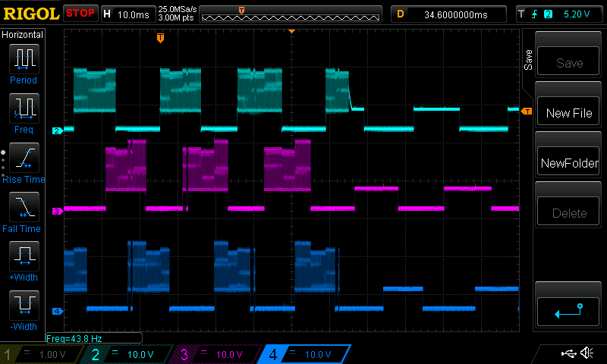
Task: Click the Save button
Action: tap(568, 61)
